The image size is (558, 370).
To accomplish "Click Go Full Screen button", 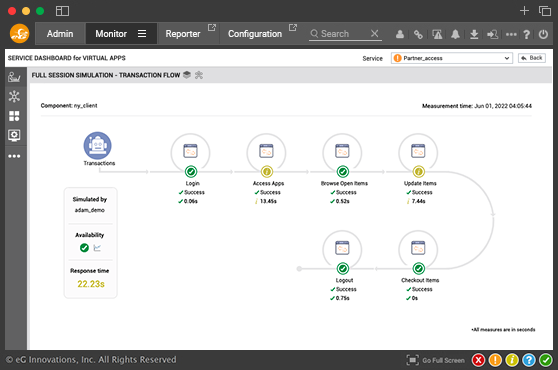I will pyautogui.click(x=436, y=360).
